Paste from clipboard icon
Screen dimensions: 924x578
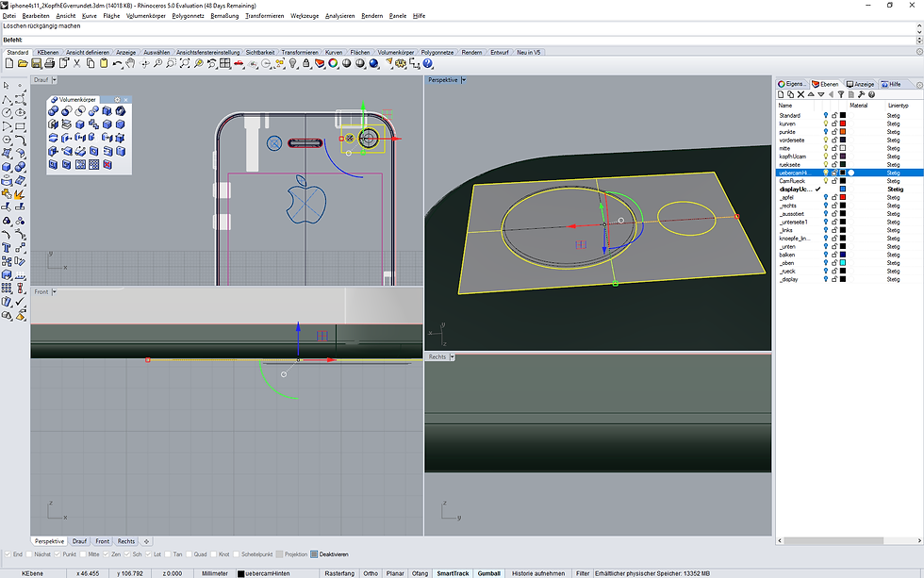(104, 63)
